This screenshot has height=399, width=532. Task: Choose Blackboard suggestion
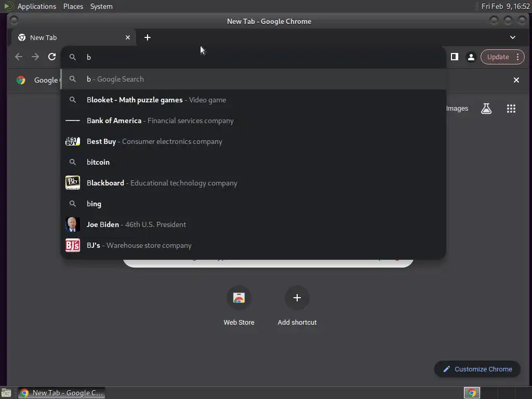[x=253, y=183]
